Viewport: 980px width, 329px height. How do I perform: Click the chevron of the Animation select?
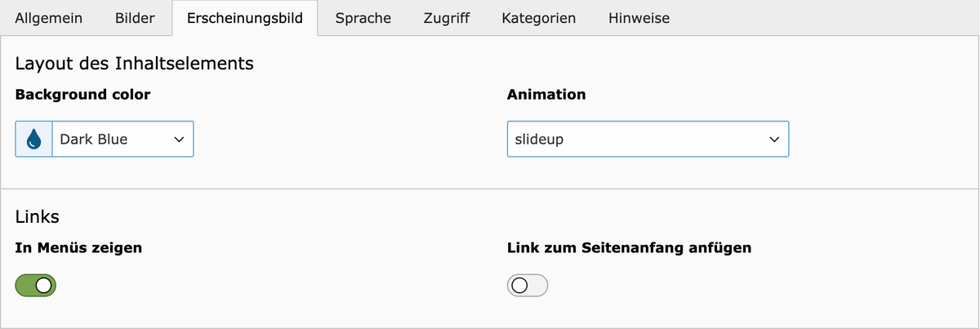coord(774,140)
